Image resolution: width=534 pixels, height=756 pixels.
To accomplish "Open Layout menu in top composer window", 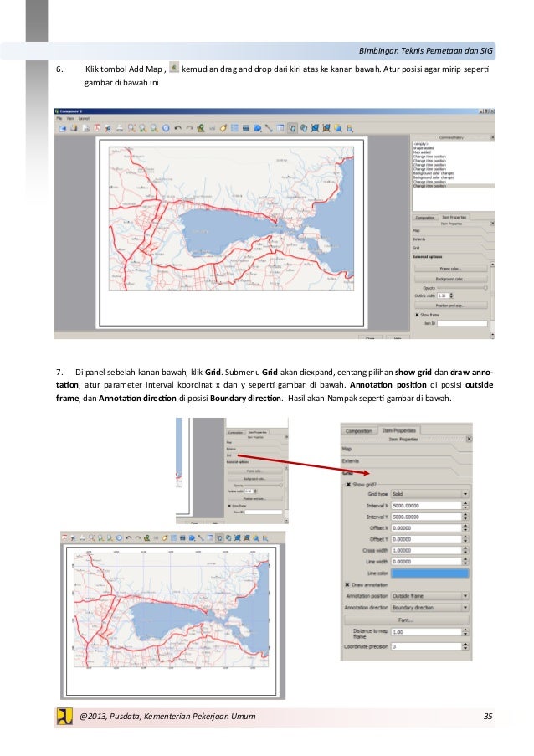I will pos(84,118).
